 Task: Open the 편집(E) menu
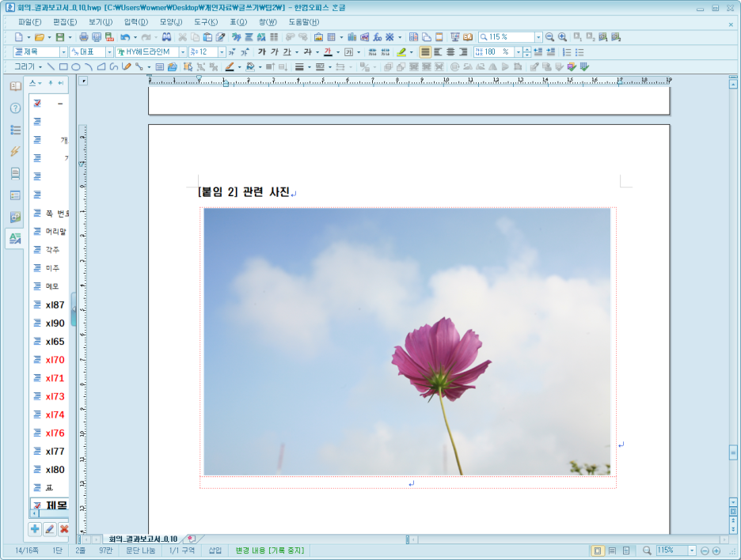[65, 22]
